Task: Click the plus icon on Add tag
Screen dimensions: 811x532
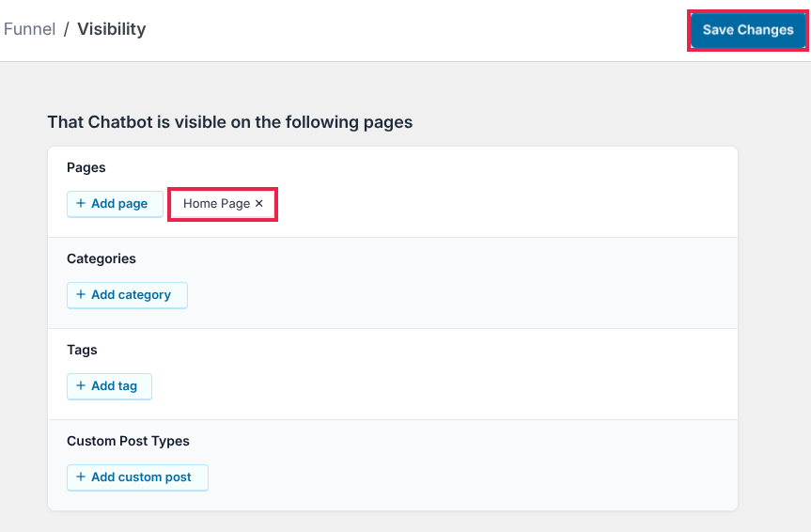Action: (x=81, y=386)
